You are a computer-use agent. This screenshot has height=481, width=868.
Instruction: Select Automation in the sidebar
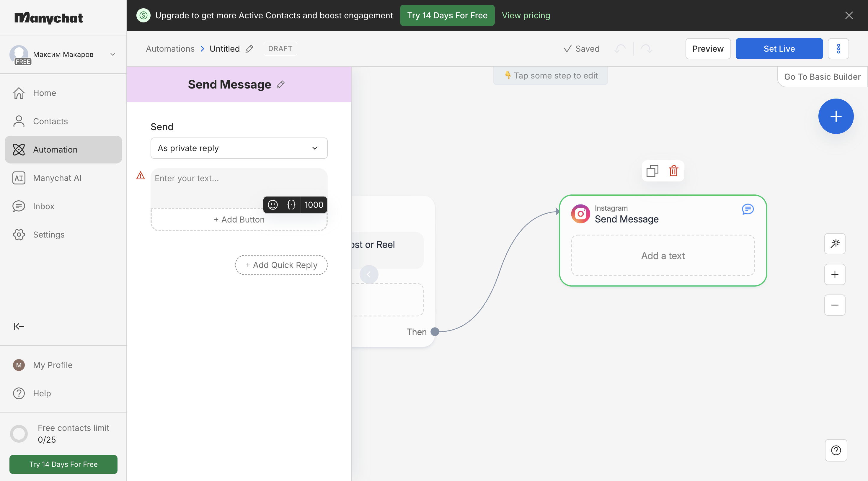coord(63,150)
